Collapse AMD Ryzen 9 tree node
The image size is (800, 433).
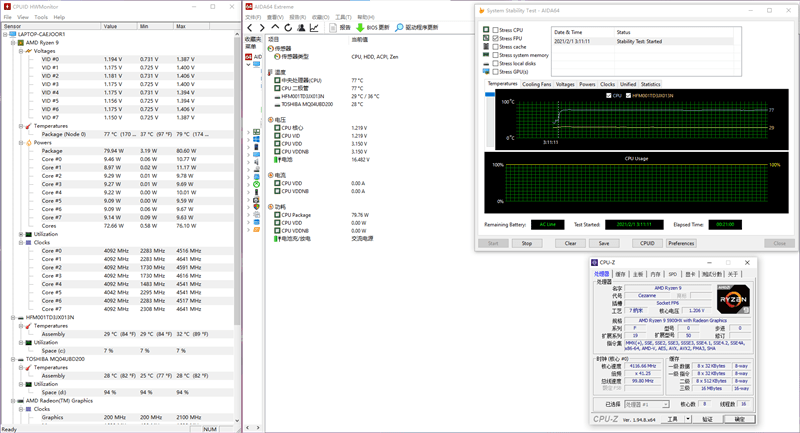click(13, 43)
